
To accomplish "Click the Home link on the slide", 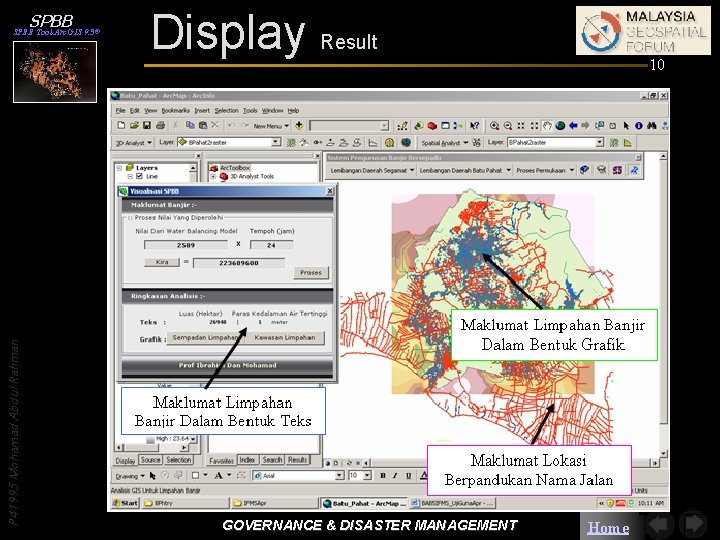I will pyautogui.click(x=608, y=528).
